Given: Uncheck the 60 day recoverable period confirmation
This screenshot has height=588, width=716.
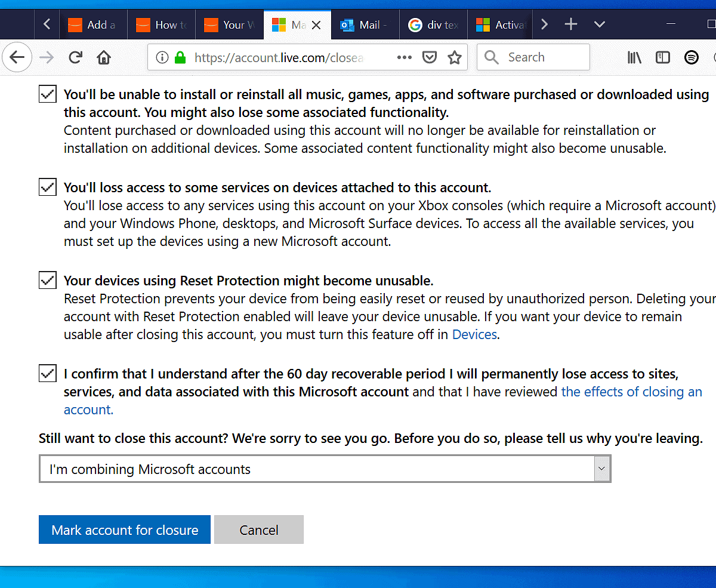Looking at the screenshot, I should (48, 373).
